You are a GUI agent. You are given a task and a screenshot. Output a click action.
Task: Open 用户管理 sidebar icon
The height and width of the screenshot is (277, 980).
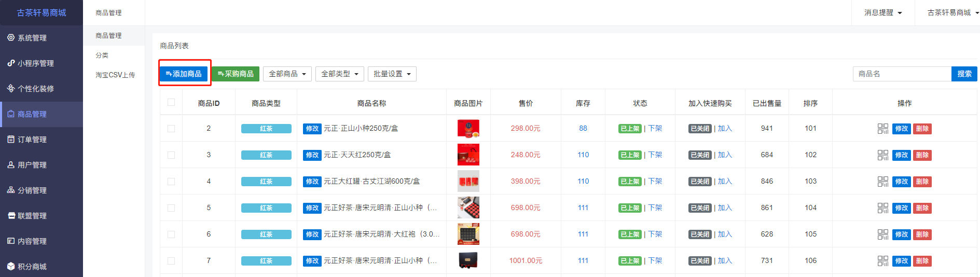[x=11, y=164]
